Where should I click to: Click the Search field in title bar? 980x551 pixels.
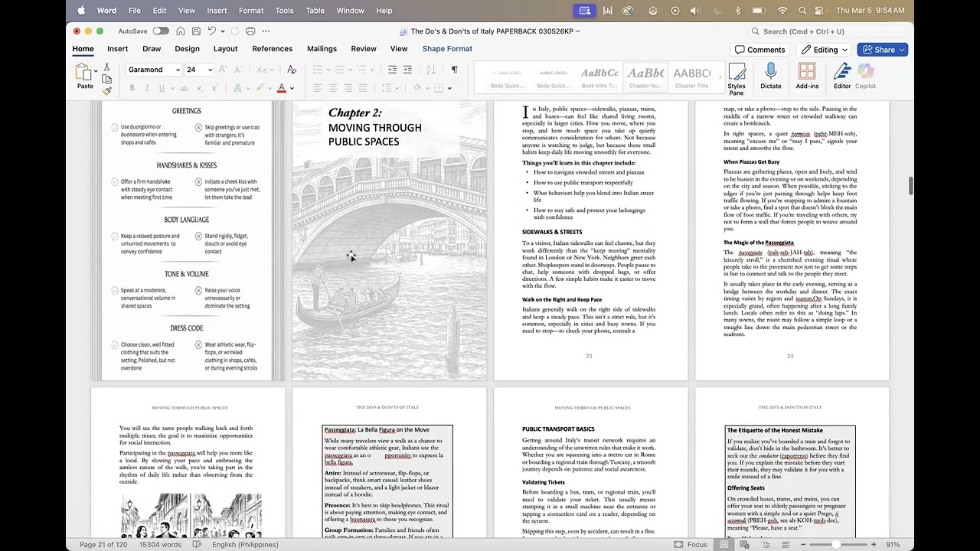(x=830, y=31)
